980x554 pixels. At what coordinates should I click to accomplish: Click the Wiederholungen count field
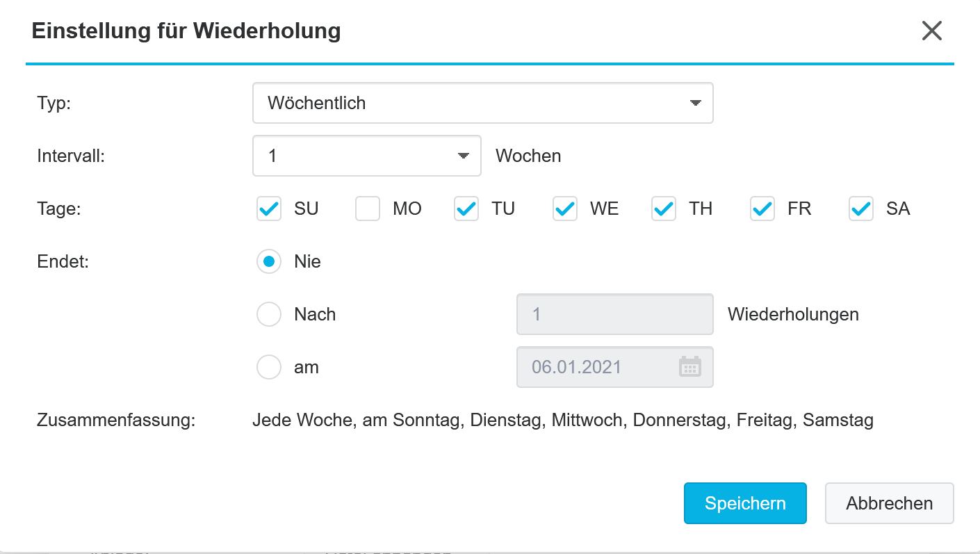615,314
